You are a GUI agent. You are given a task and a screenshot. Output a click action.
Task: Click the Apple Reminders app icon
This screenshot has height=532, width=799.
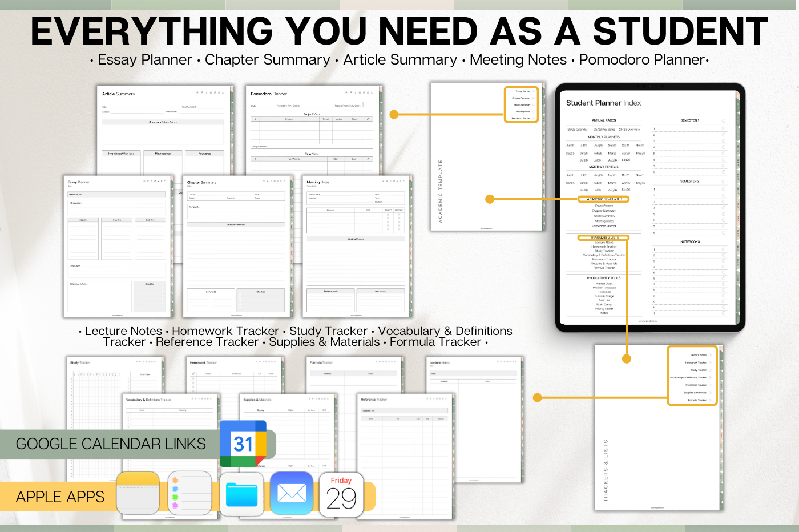pos(190,493)
